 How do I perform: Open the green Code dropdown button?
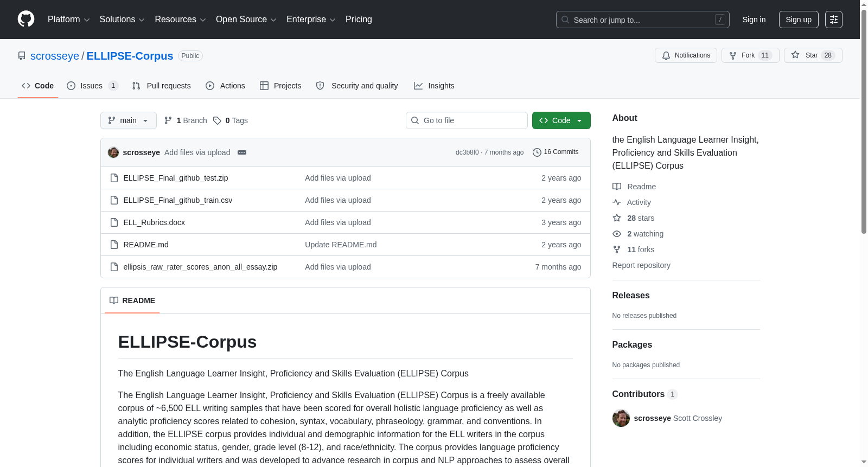[x=561, y=120]
